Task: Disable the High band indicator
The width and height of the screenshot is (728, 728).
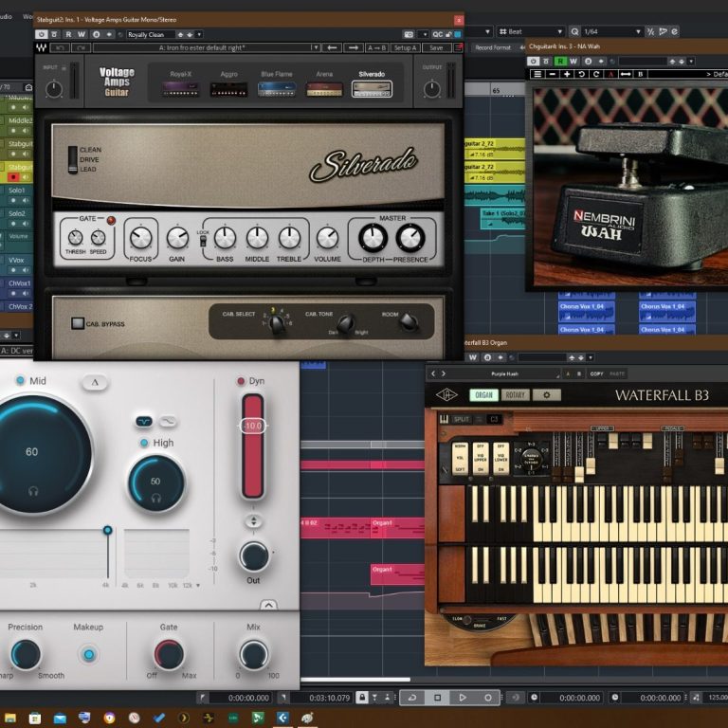Action: 144,443
